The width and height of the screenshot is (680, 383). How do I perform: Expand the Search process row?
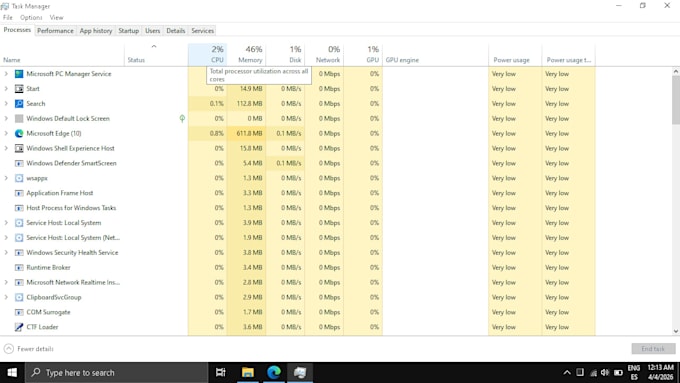(x=6, y=104)
